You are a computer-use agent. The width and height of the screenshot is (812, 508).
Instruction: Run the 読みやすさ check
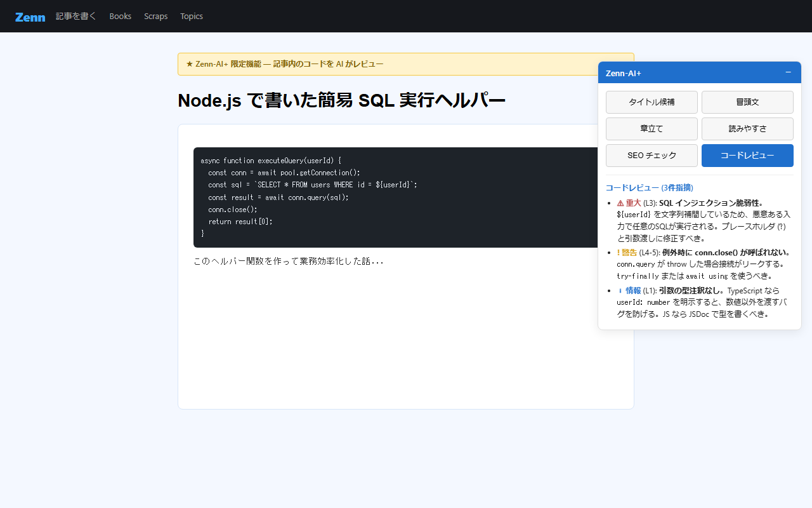747,129
